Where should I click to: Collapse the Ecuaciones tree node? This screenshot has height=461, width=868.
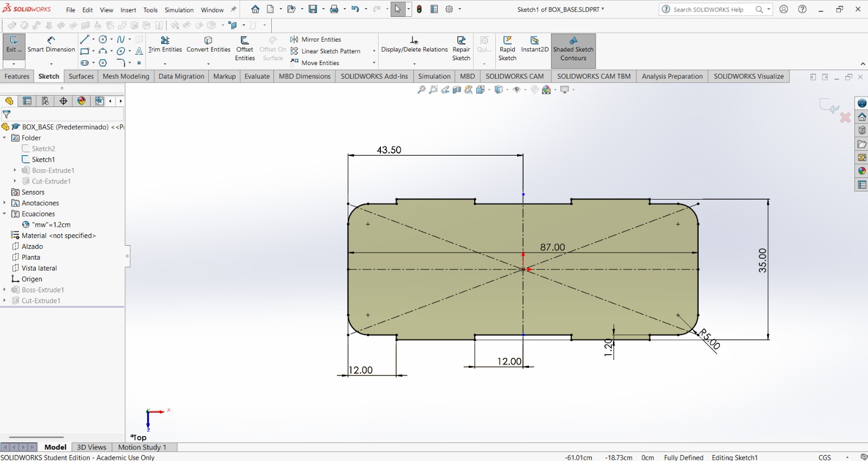(4, 214)
